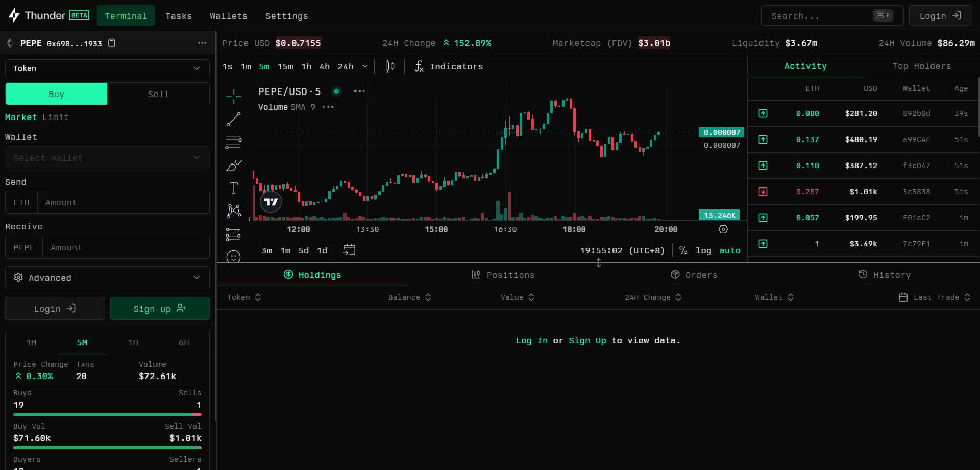Select the crosshair cursor tool

click(234, 96)
